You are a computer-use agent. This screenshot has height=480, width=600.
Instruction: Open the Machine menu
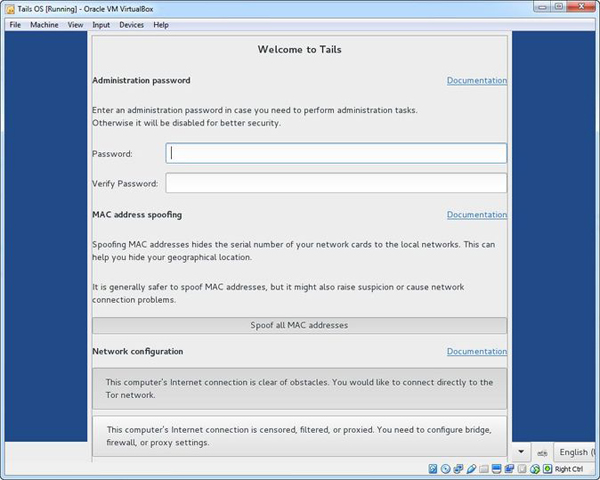tap(44, 25)
